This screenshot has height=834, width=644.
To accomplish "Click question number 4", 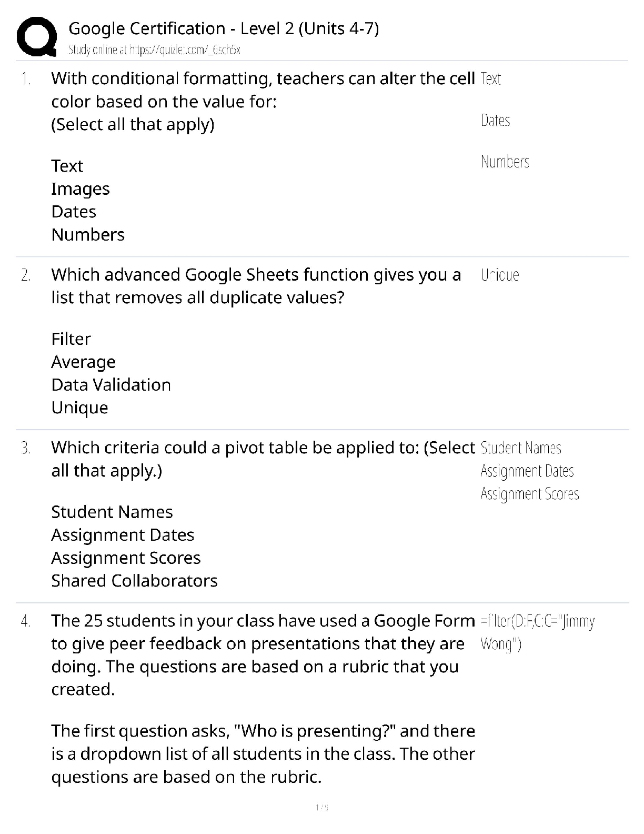I will click(x=26, y=622).
